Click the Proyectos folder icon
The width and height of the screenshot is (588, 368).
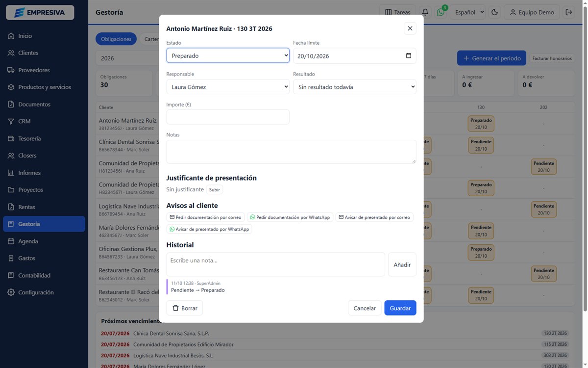[x=11, y=190]
